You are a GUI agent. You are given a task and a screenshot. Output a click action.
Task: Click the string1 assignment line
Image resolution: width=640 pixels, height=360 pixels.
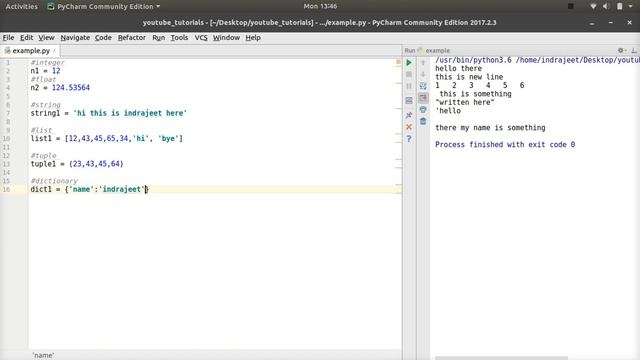[109, 113]
